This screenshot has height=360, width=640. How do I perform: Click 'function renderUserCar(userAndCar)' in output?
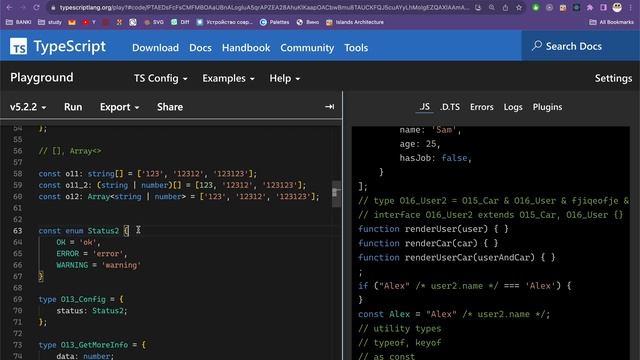457,257
